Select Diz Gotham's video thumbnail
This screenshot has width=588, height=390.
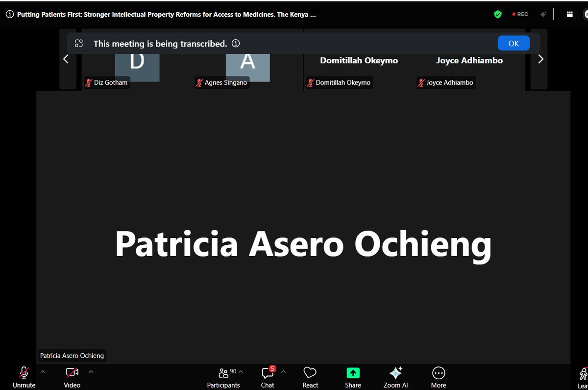[137, 60]
